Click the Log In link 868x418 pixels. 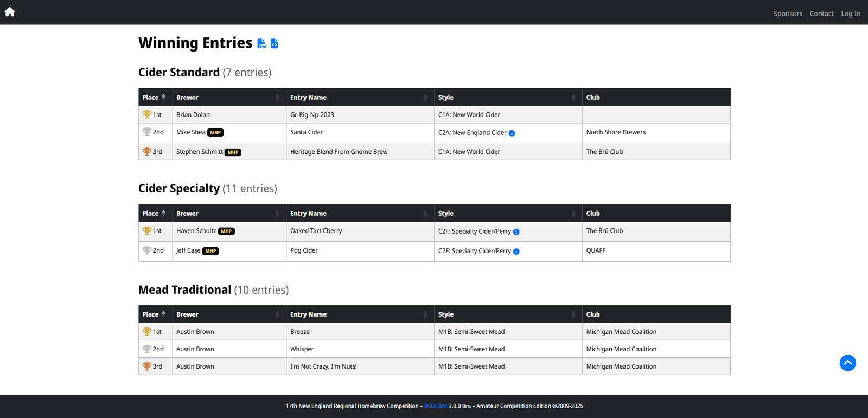click(x=850, y=14)
